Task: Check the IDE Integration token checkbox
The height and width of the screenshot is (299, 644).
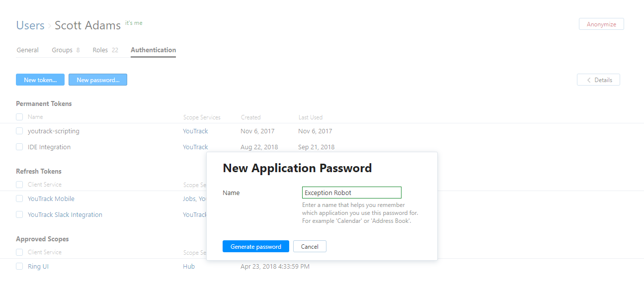Action: pos(19,147)
